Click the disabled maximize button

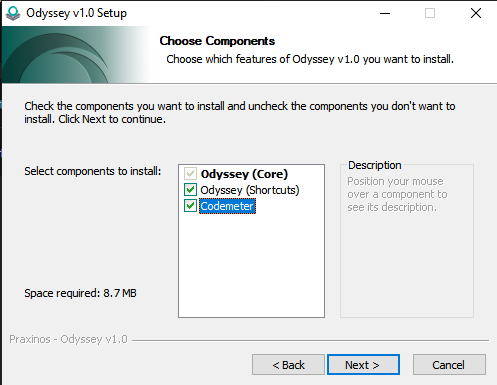click(430, 13)
